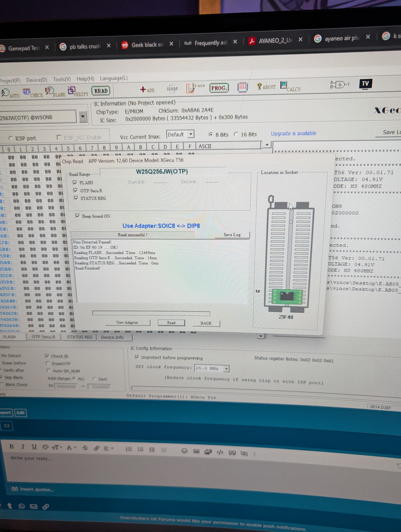Viewport: 401px width, 532px height.
Task: Open the device selection dropdown arrow
Action: click(x=83, y=117)
